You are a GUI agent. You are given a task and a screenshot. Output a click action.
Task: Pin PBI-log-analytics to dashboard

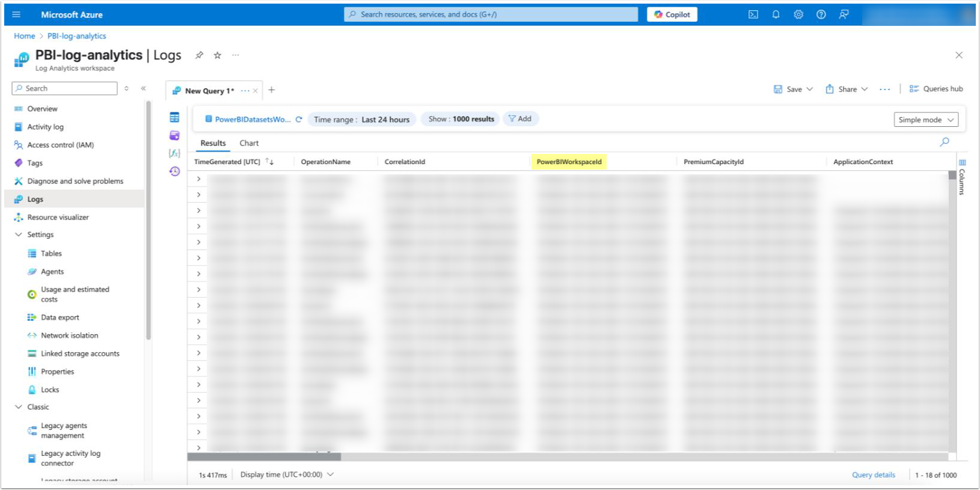(199, 55)
